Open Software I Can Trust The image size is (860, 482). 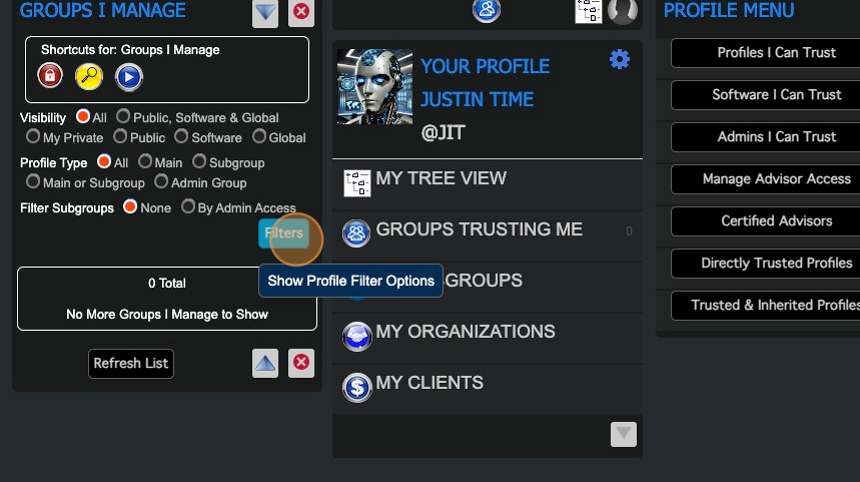(766, 95)
